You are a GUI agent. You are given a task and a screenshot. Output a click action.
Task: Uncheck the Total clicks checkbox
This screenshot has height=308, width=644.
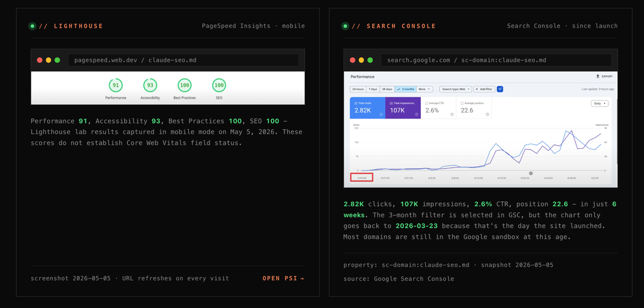pos(356,103)
